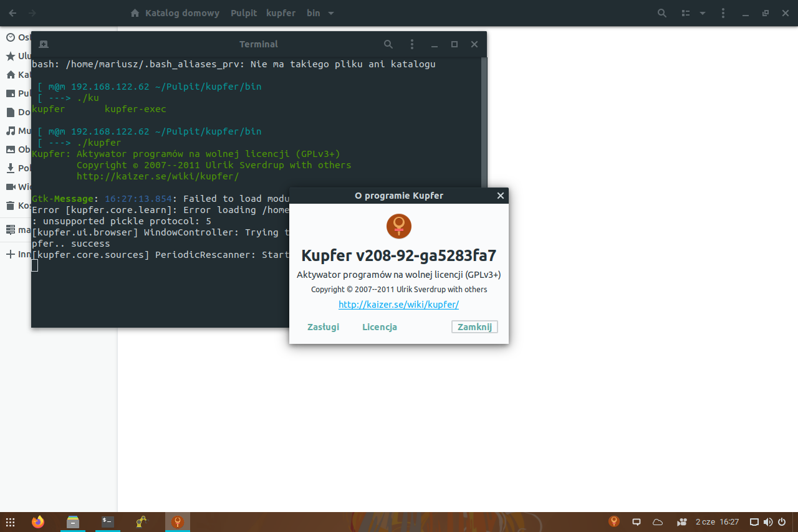
Task: Navigate to Pulpit in the path bar
Action: [243, 12]
